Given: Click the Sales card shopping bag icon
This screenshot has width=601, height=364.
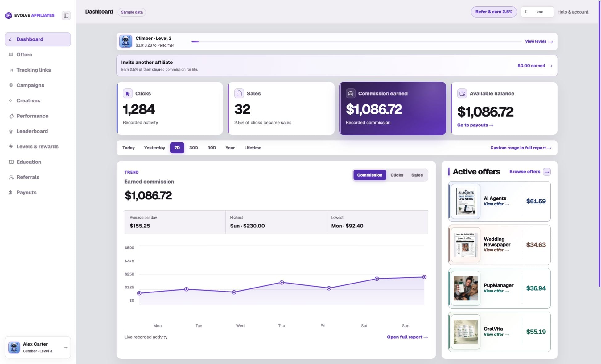Looking at the screenshot, I should [239, 93].
